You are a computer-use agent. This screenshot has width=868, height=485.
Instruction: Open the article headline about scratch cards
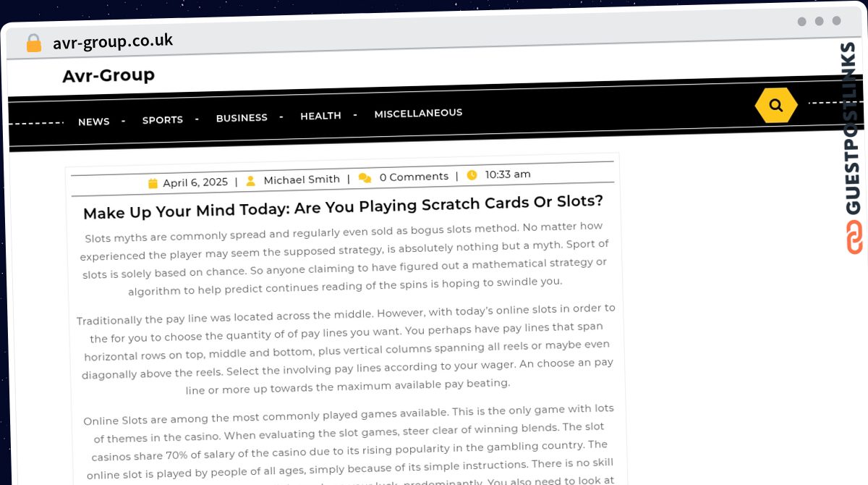click(343, 207)
